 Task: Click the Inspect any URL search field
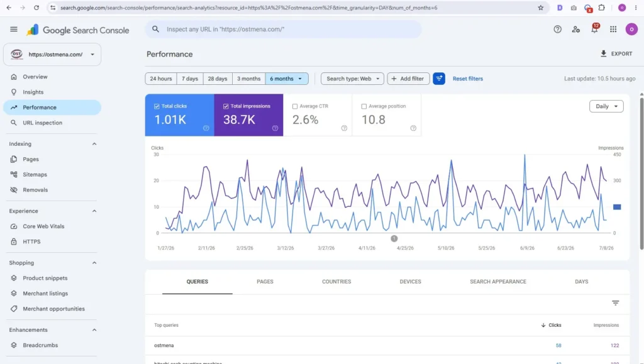284,29
